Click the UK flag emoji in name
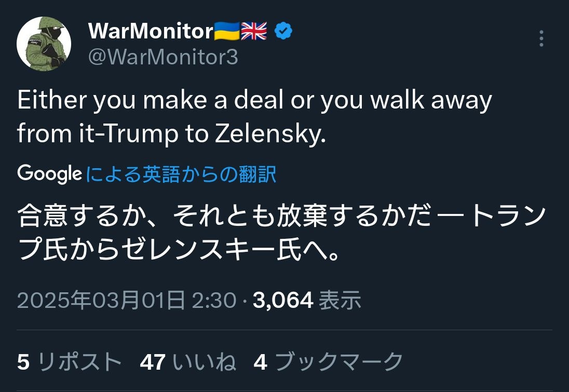The image size is (569, 392). [254, 32]
